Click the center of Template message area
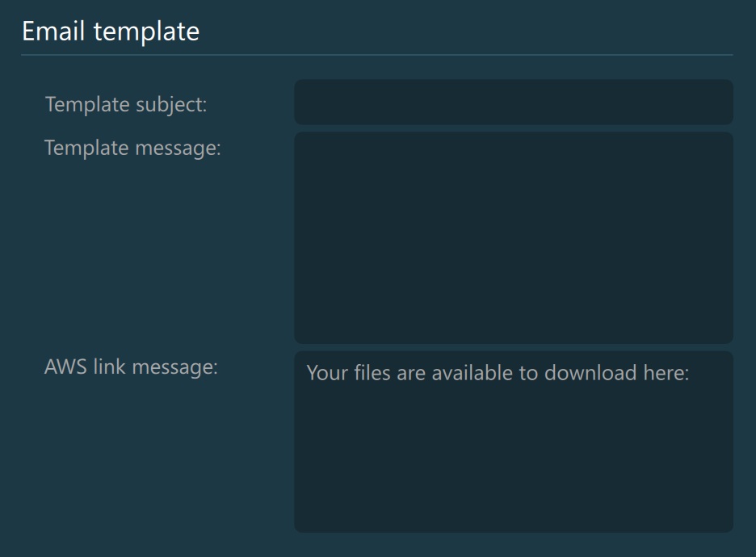Viewport: 756px width, 557px height. coord(513,237)
